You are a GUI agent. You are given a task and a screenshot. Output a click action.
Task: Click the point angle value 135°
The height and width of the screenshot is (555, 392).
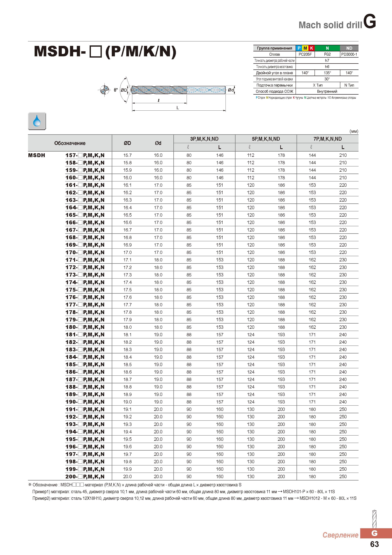point(327,73)
